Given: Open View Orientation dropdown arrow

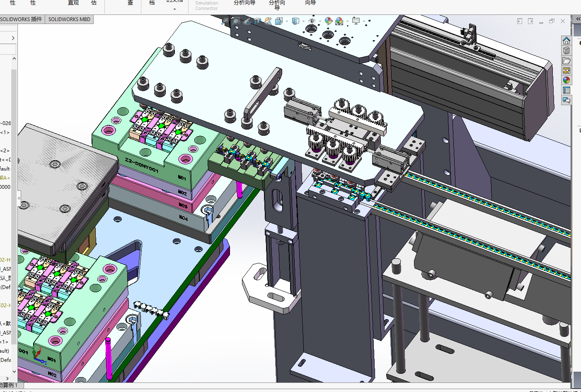Looking at the screenshot, I should [287, 22].
